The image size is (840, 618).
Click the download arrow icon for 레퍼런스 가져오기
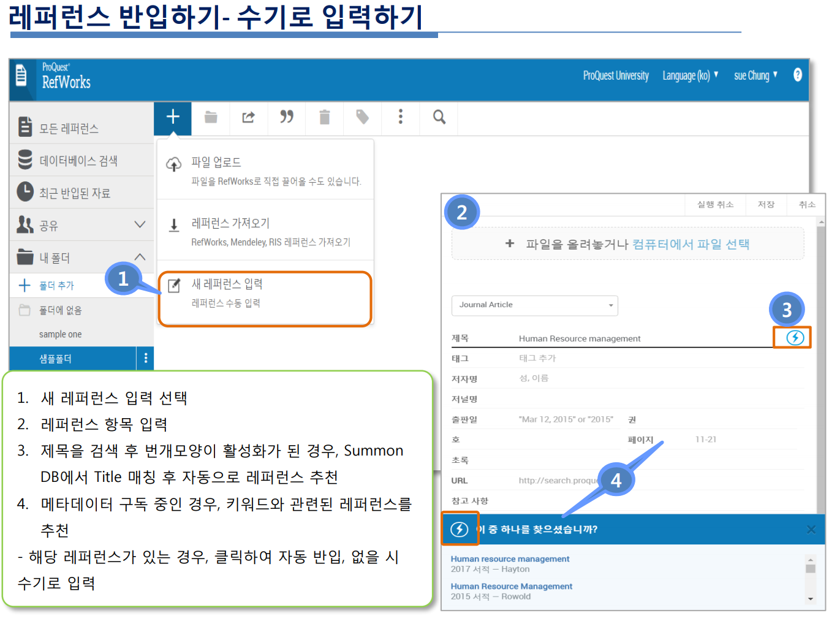174,226
